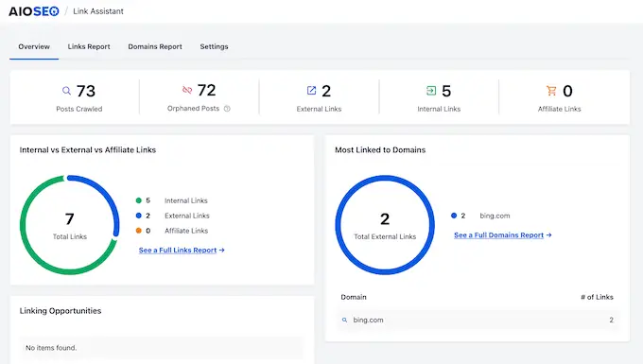Click the 72 Orphaned Posts number
This screenshot has width=643, height=364.
(x=207, y=90)
